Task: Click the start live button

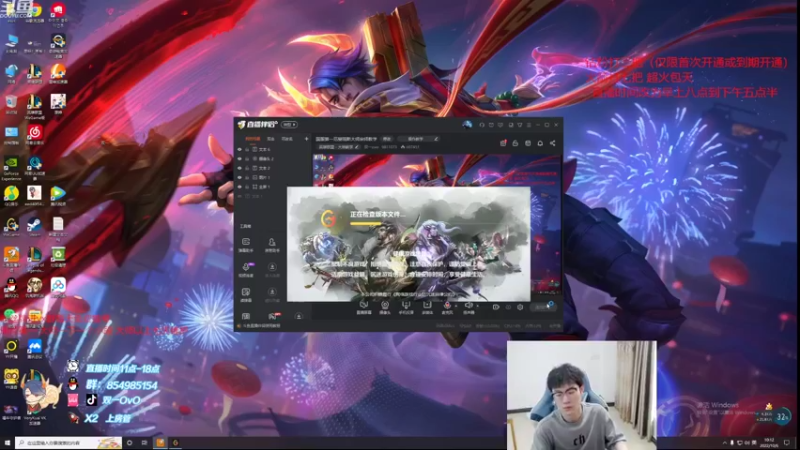Action: tap(542, 307)
